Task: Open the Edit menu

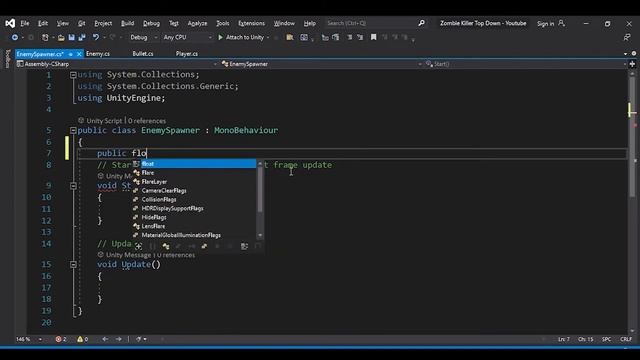Action: [43, 23]
